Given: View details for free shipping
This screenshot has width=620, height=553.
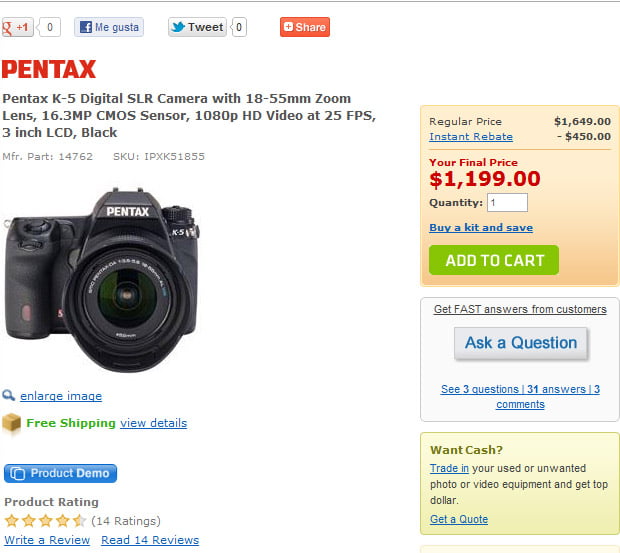Looking at the screenshot, I should [x=153, y=423].
